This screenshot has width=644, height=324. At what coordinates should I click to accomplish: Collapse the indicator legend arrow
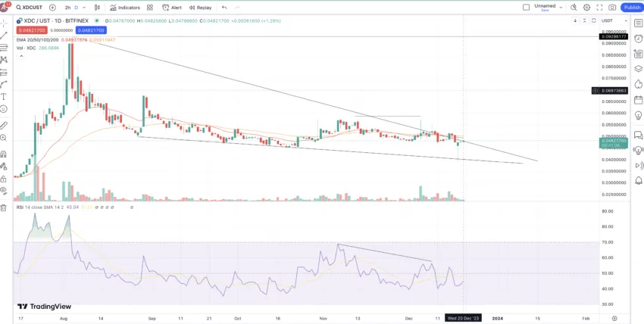[x=20, y=56]
